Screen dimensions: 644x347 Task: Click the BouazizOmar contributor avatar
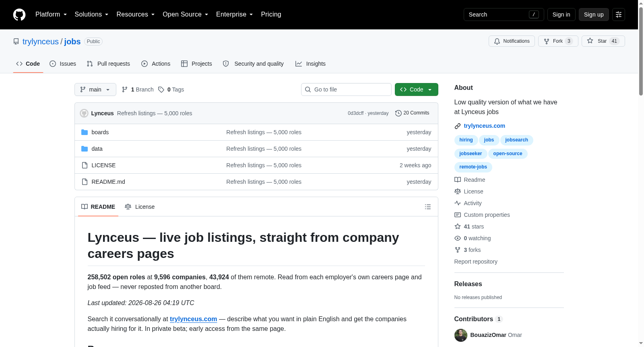461,335
